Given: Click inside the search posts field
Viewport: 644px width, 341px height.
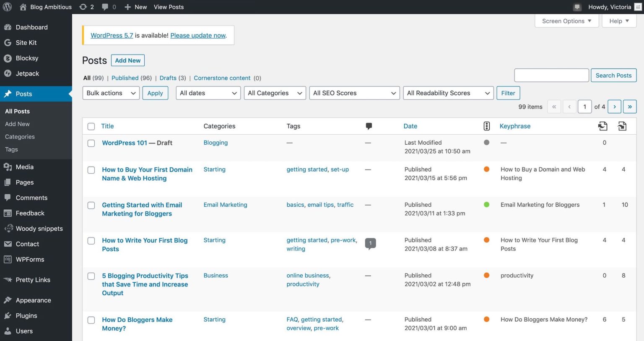Looking at the screenshot, I should tap(551, 75).
